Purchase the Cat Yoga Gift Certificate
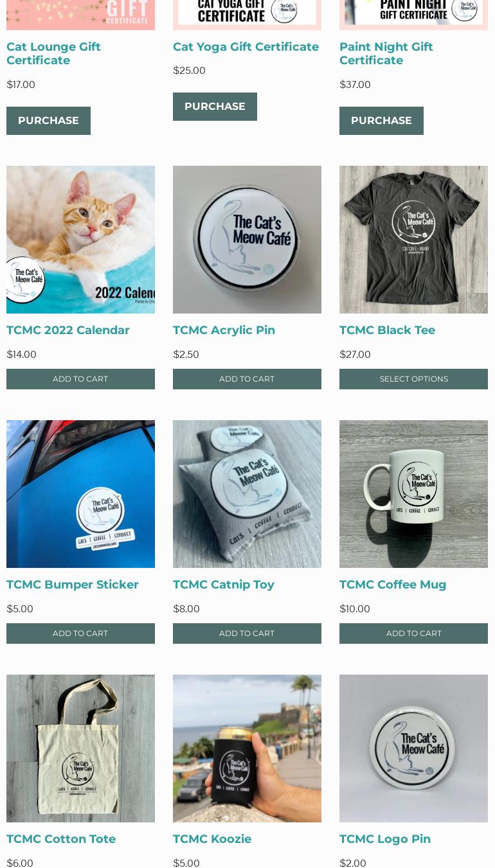The width and height of the screenshot is (495, 868). pos(215,107)
